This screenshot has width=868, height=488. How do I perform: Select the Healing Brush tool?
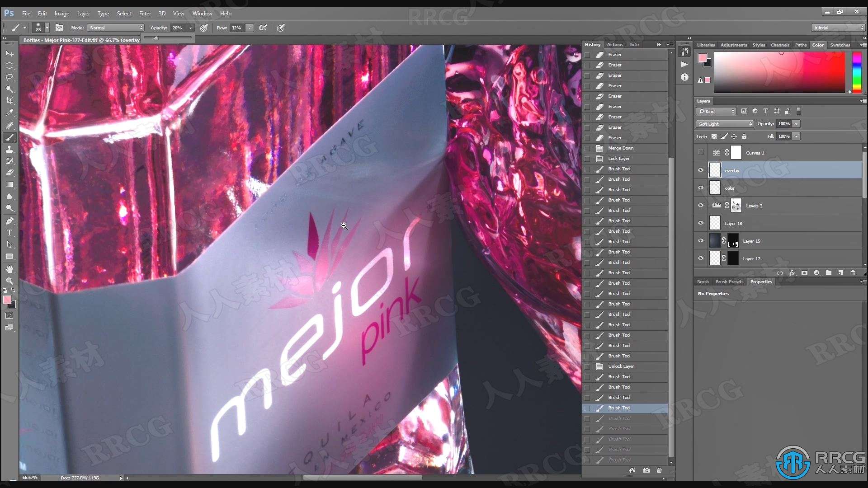[9, 126]
